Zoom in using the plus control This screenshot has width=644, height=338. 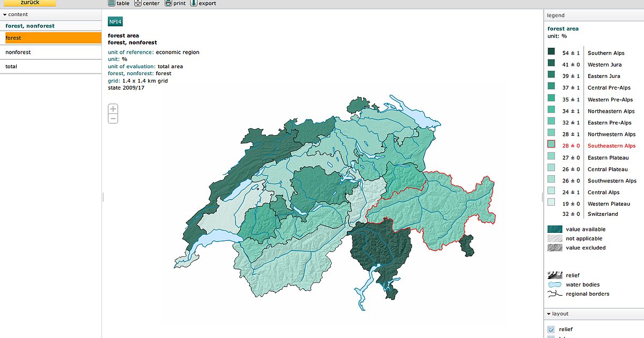(113, 108)
